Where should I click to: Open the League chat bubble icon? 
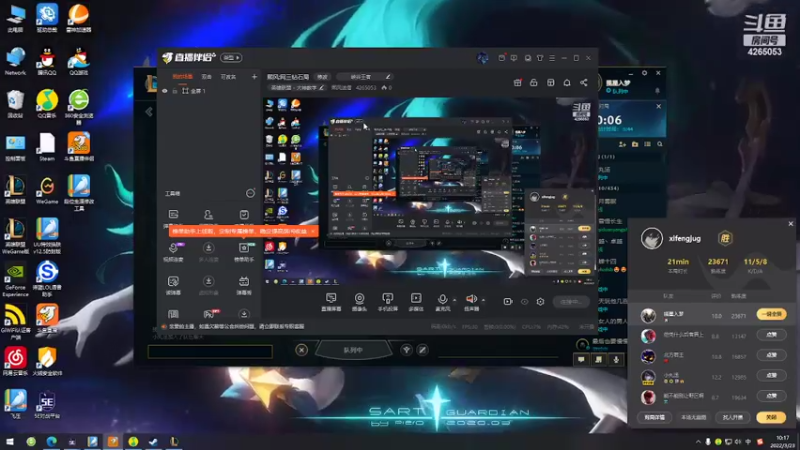click(x=581, y=360)
